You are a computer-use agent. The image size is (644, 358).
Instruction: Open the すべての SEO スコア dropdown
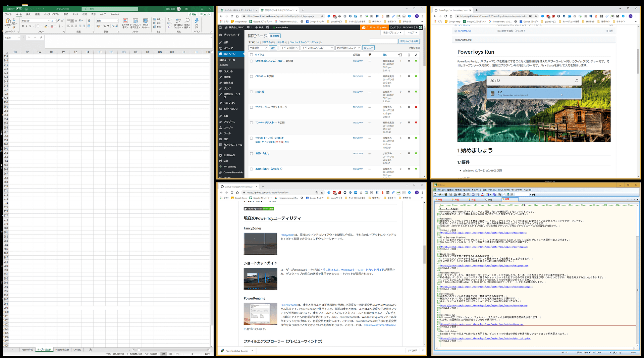click(x=318, y=48)
